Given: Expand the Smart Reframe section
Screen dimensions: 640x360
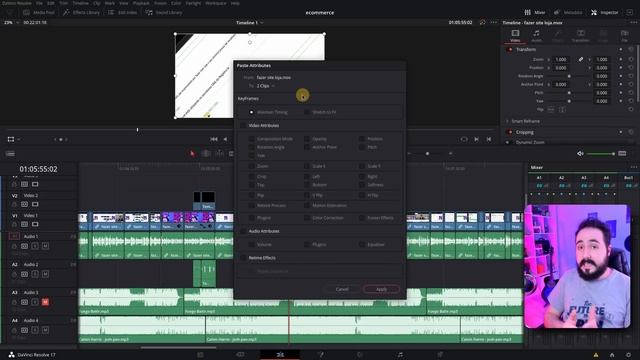Looking at the screenshot, I should tap(507, 121).
